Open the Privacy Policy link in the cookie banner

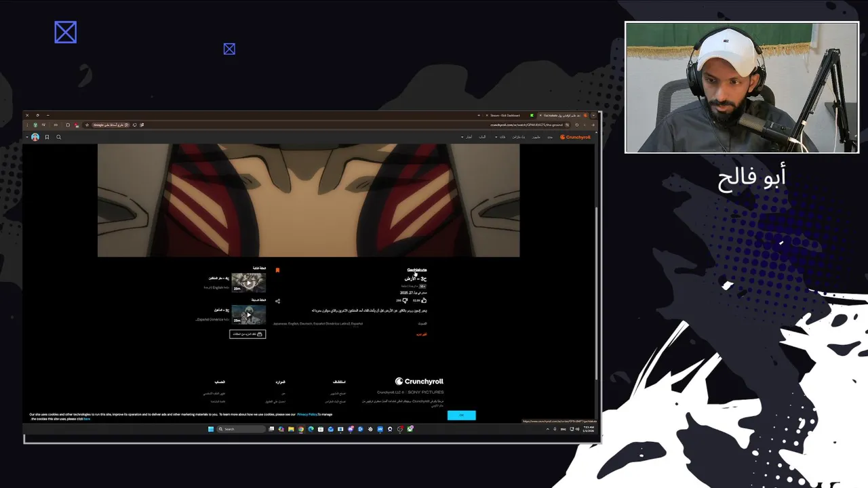click(307, 414)
